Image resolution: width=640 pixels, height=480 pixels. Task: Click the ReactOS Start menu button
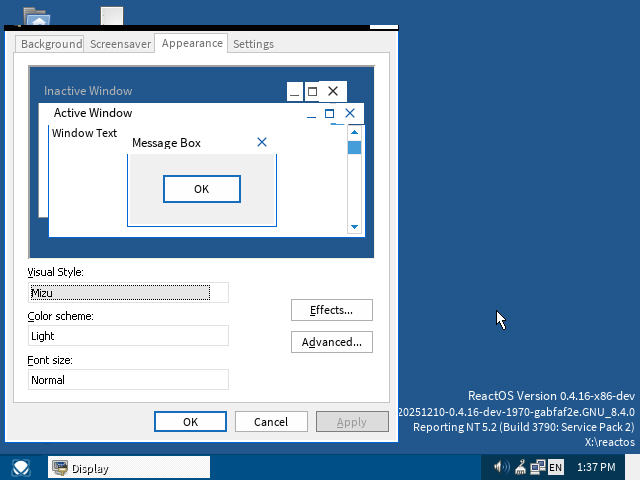21,467
